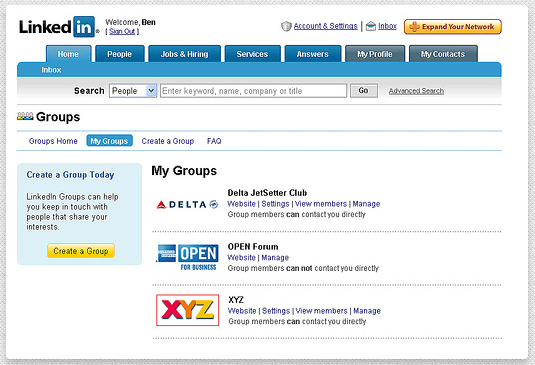This screenshot has height=365, width=535.
Task: Click the OPEN Forum group title
Action: click(253, 247)
